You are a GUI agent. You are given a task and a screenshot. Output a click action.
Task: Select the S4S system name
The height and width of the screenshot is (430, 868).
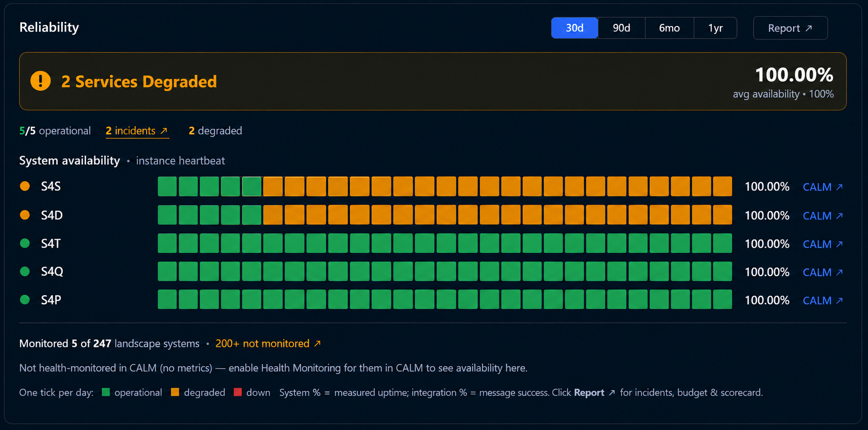tap(51, 187)
